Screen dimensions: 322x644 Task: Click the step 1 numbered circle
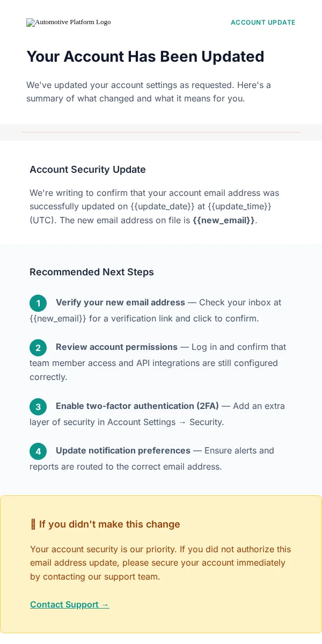(38, 303)
